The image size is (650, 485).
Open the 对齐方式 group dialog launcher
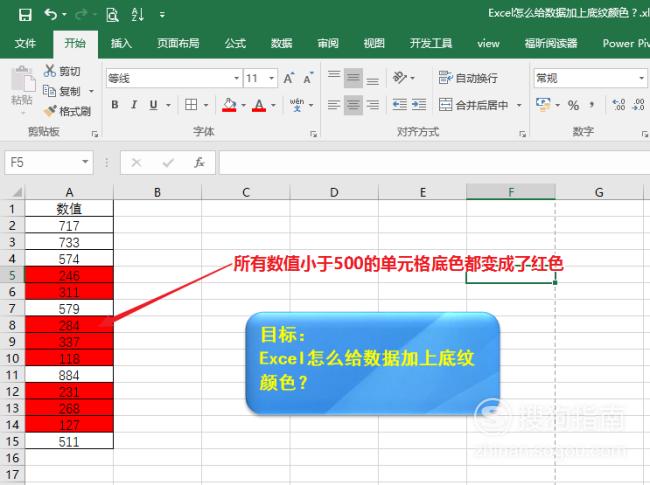(522, 133)
